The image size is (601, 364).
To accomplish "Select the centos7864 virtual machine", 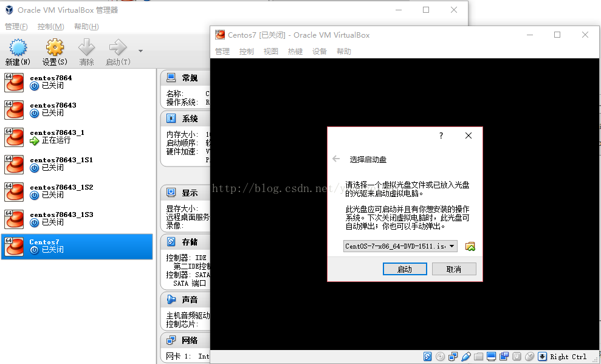I will 77,83.
